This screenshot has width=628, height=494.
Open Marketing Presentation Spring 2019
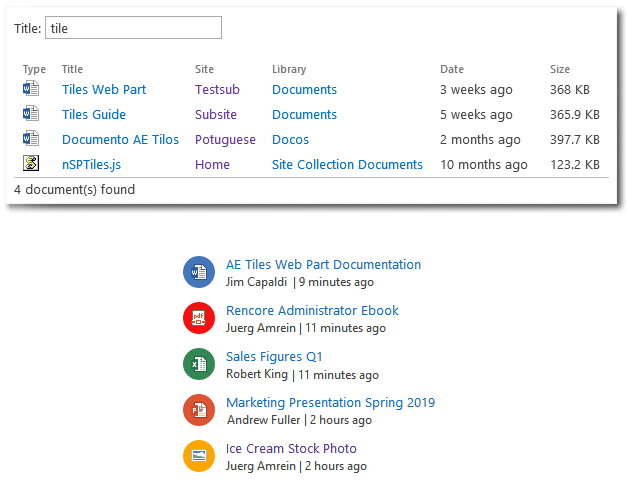(330, 403)
